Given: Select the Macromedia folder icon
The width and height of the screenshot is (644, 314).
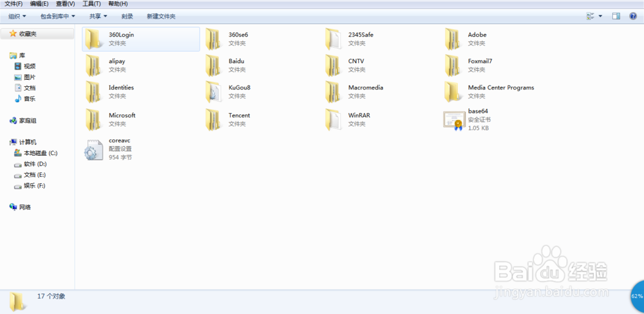Looking at the screenshot, I should click(x=333, y=92).
